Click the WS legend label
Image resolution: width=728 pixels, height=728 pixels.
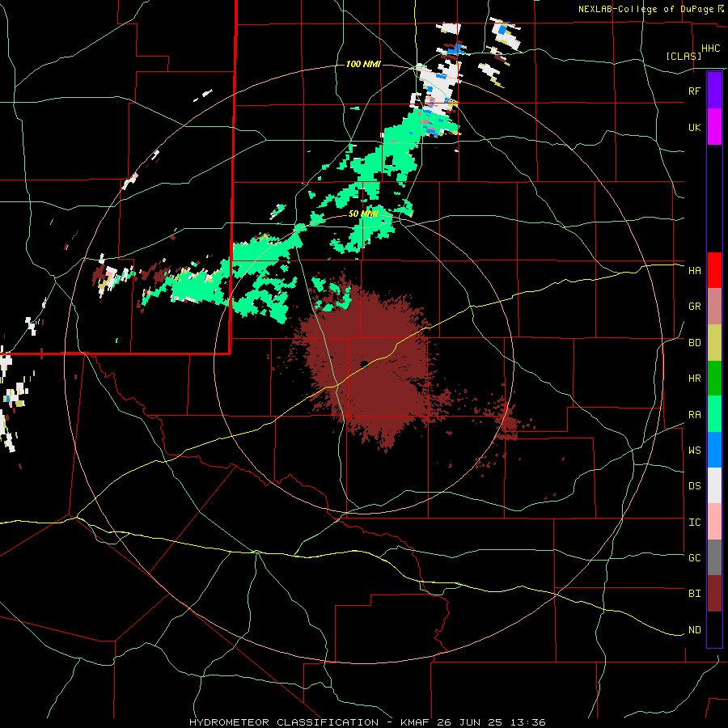pyautogui.click(x=694, y=451)
